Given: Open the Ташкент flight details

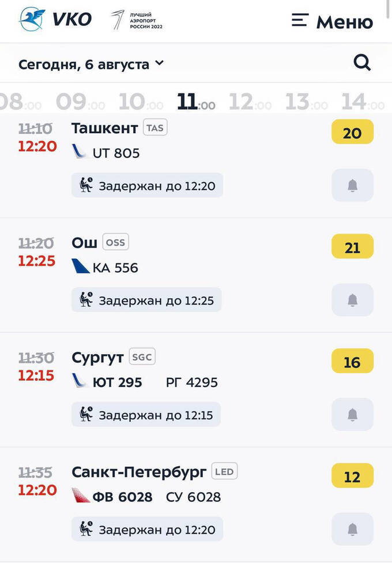Looking at the screenshot, I should tap(104, 128).
